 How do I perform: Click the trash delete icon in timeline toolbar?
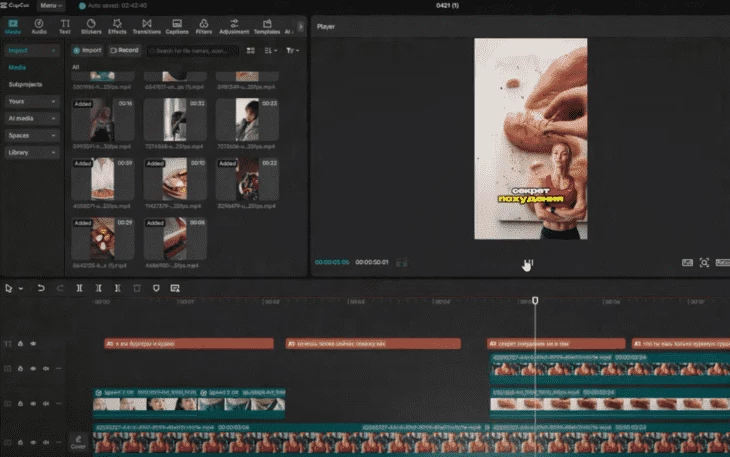point(137,288)
